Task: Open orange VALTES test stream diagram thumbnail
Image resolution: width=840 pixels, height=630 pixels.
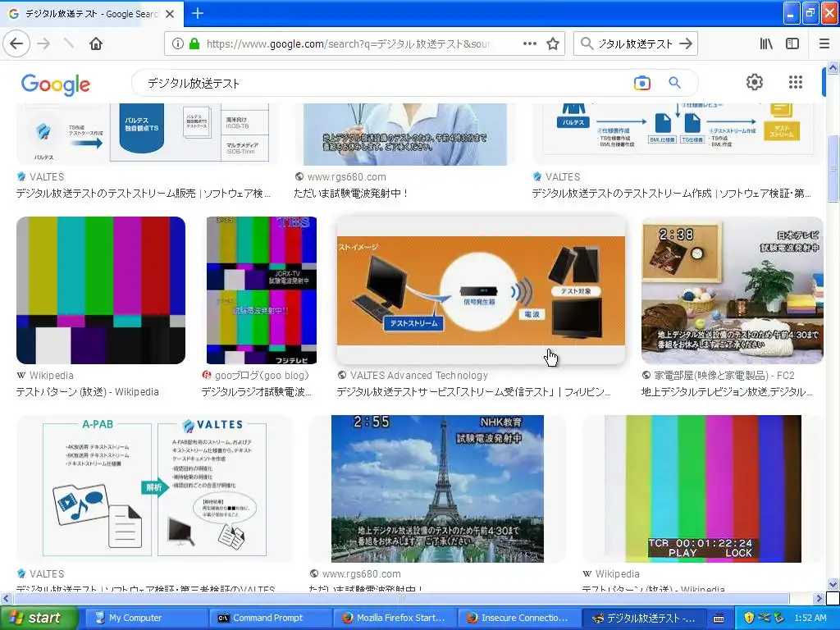Action: tap(481, 291)
